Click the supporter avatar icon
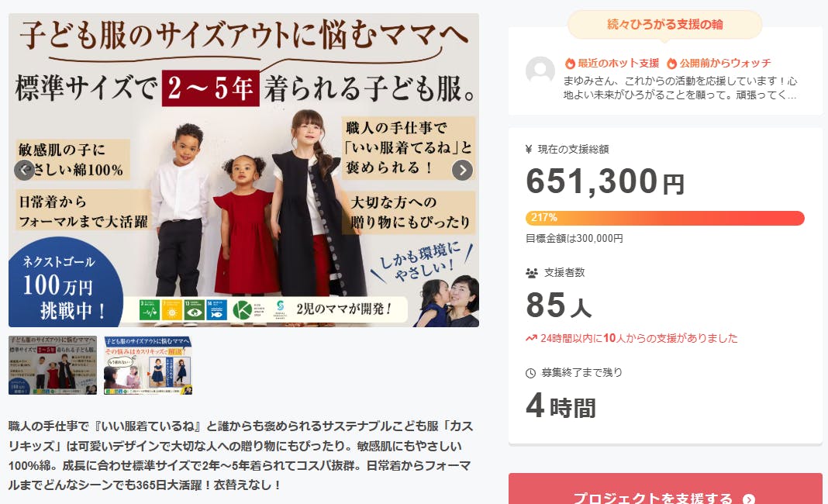This screenshot has width=828, height=504. click(x=540, y=71)
